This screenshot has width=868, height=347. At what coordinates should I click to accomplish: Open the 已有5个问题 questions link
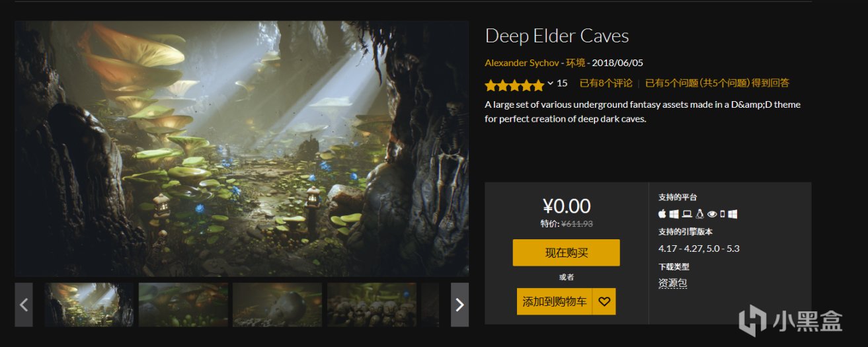click(717, 83)
